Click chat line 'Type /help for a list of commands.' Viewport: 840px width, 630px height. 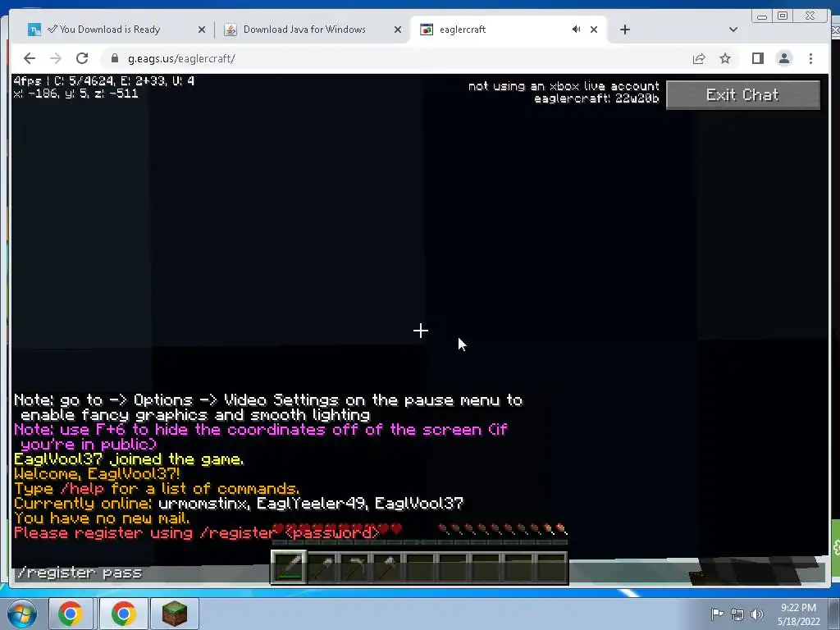[x=157, y=489]
